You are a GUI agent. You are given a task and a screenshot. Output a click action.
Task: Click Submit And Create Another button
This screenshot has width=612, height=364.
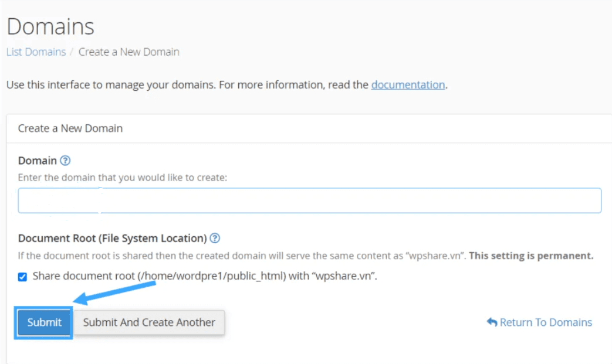click(149, 322)
